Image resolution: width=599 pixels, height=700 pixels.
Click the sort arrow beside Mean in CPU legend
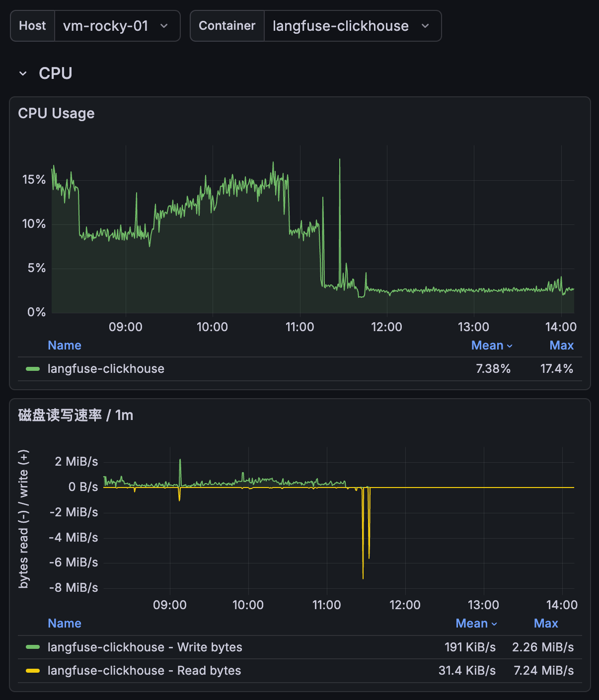tap(510, 346)
